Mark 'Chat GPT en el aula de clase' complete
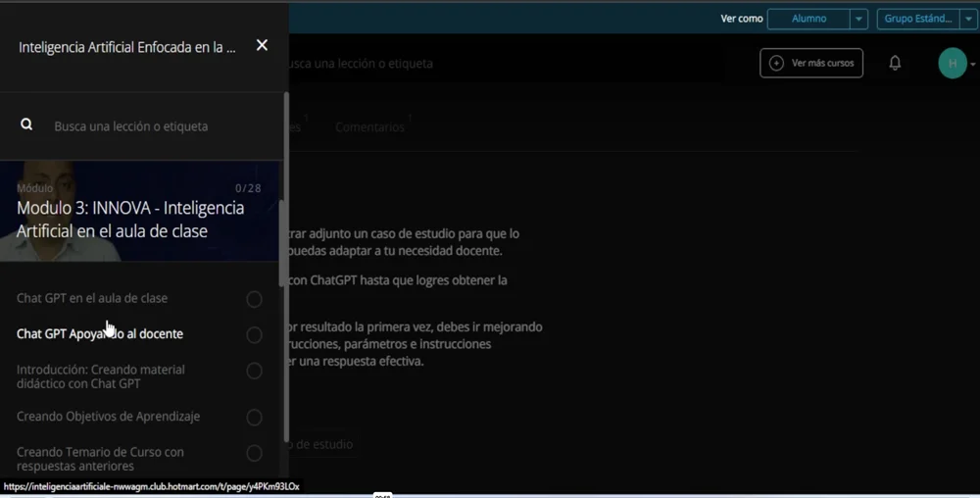 coord(254,299)
